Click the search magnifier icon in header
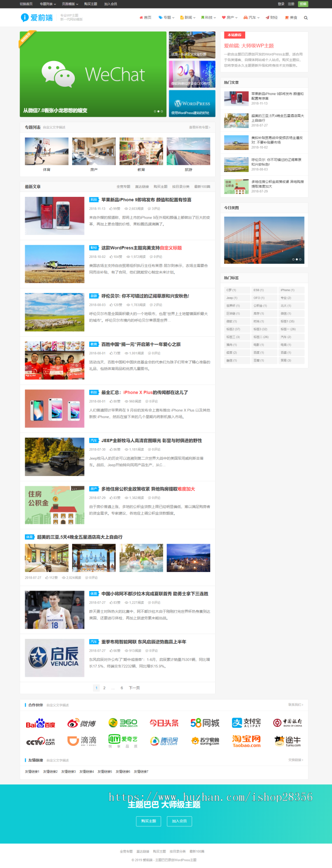The width and height of the screenshot is (332, 868). pyautogui.click(x=305, y=18)
